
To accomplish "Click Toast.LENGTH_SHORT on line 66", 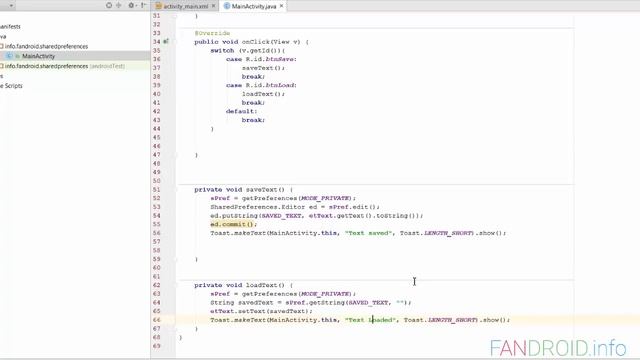I will (x=440, y=320).
